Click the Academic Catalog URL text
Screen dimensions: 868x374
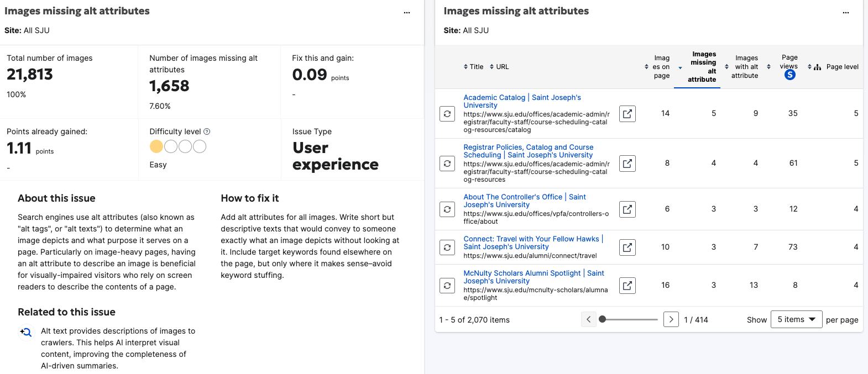pos(536,122)
